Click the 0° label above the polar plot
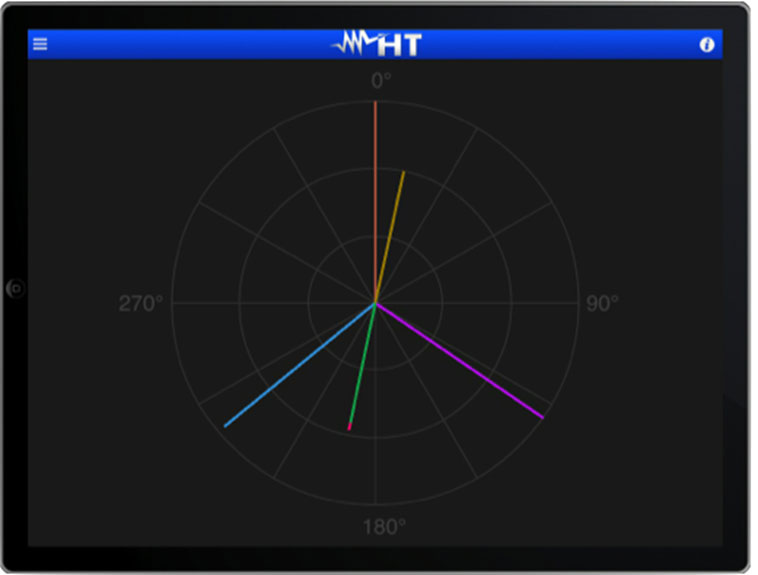The image size is (758, 575). click(381, 80)
